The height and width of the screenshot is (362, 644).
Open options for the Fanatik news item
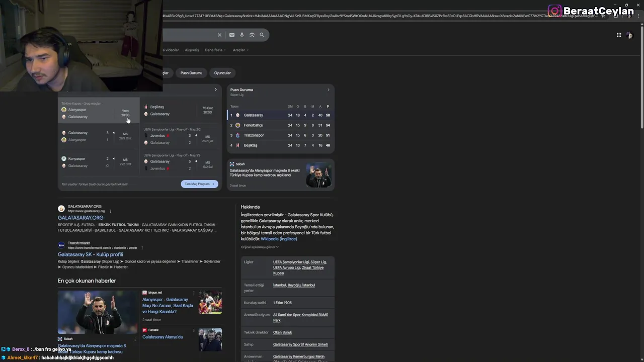(x=194, y=330)
